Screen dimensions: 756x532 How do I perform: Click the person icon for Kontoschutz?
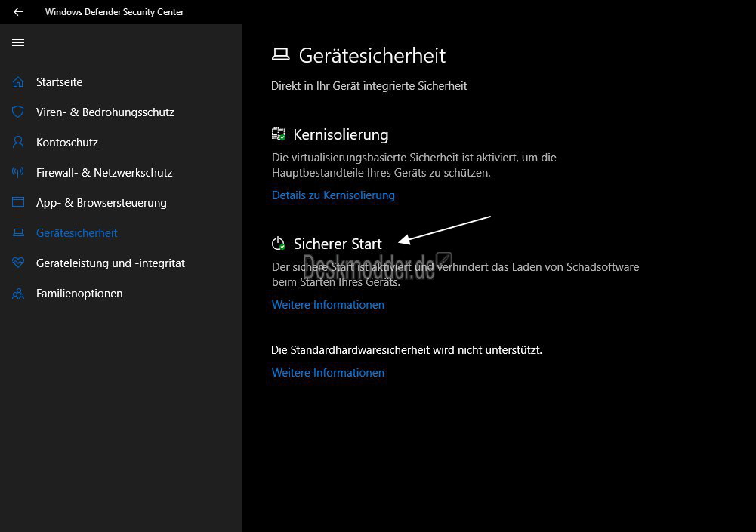[x=18, y=142]
